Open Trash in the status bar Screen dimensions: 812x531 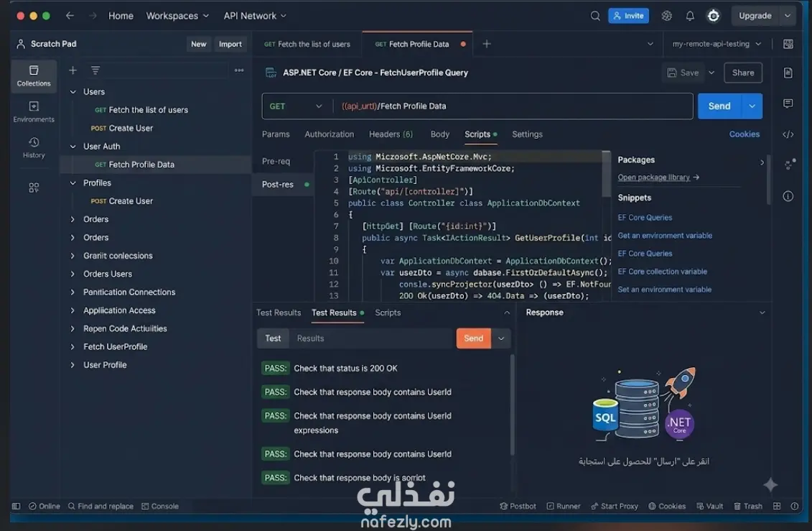coord(748,506)
